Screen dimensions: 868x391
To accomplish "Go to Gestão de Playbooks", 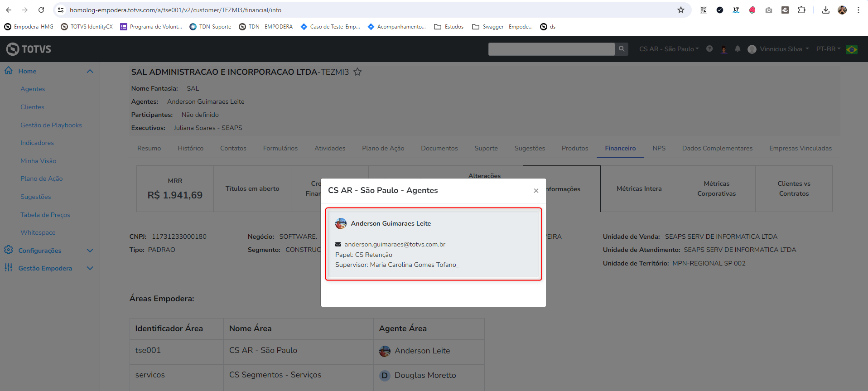I will pos(51,125).
